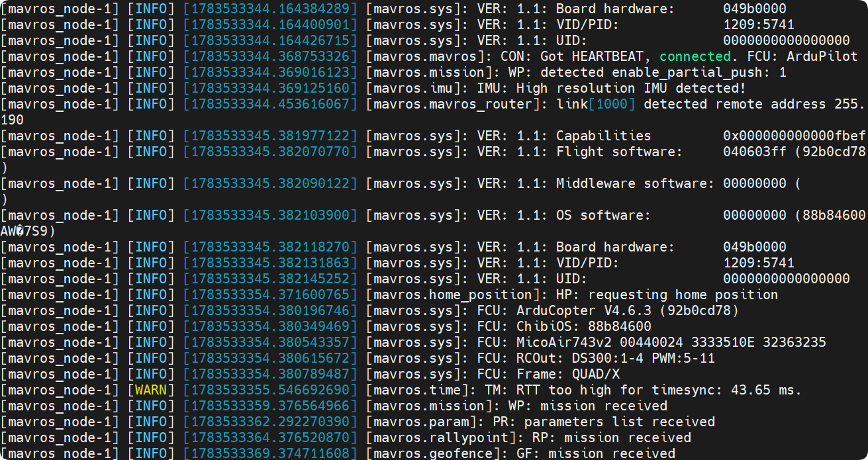Screen dimensions: 868x460
Task: Click 'ChibiOS: 88b84600' text
Action: (x=584, y=326)
